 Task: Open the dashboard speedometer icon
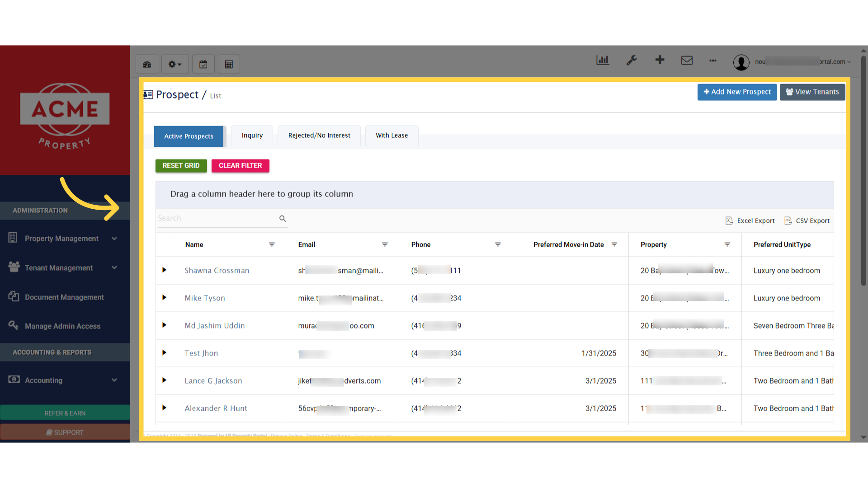[147, 64]
